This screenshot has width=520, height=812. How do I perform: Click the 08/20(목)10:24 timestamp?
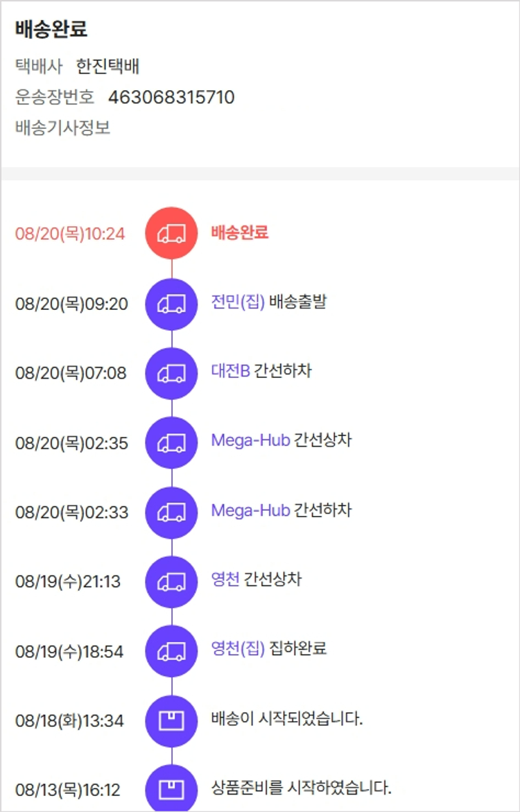pyautogui.click(x=70, y=234)
